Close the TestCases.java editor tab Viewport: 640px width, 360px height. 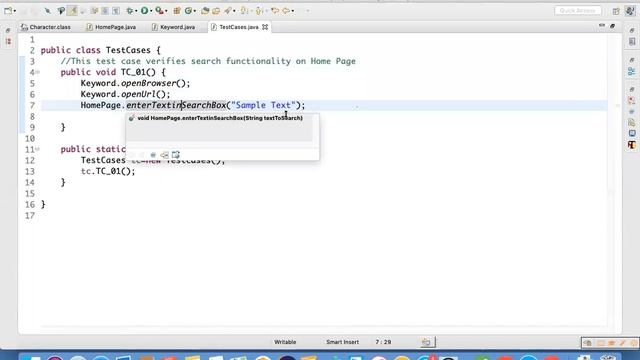coord(265,27)
